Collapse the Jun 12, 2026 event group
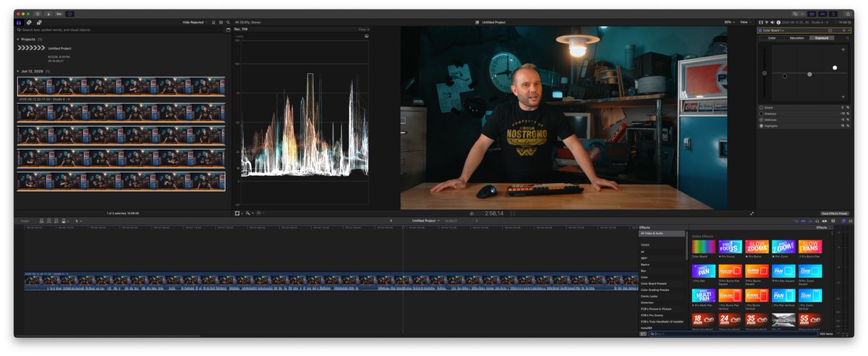 click(18, 72)
